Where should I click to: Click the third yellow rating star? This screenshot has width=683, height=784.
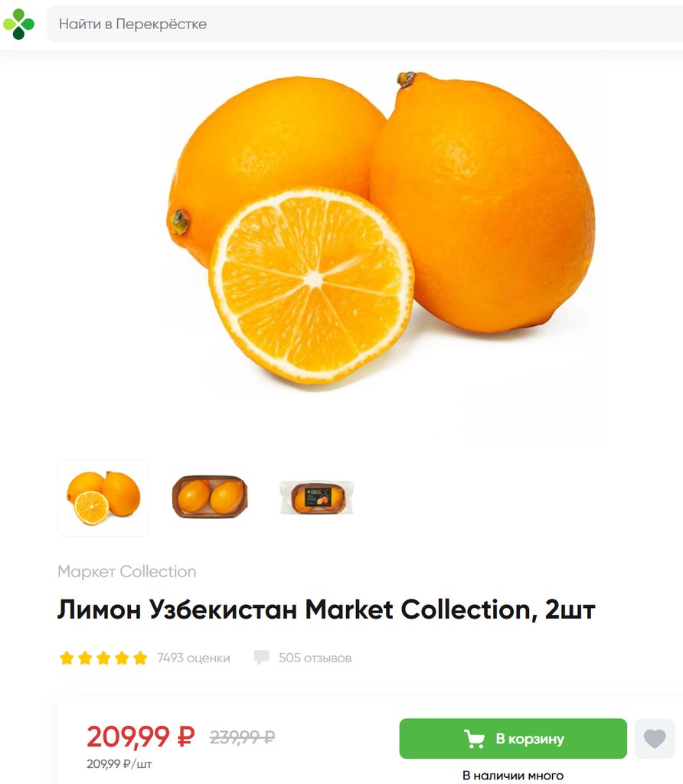(x=103, y=658)
